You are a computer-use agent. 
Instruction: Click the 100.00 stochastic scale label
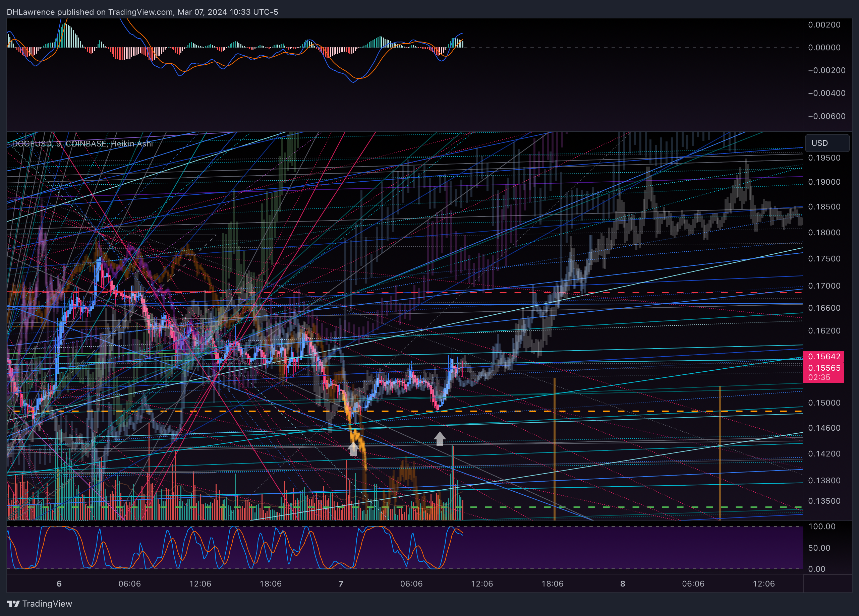[821, 526]
